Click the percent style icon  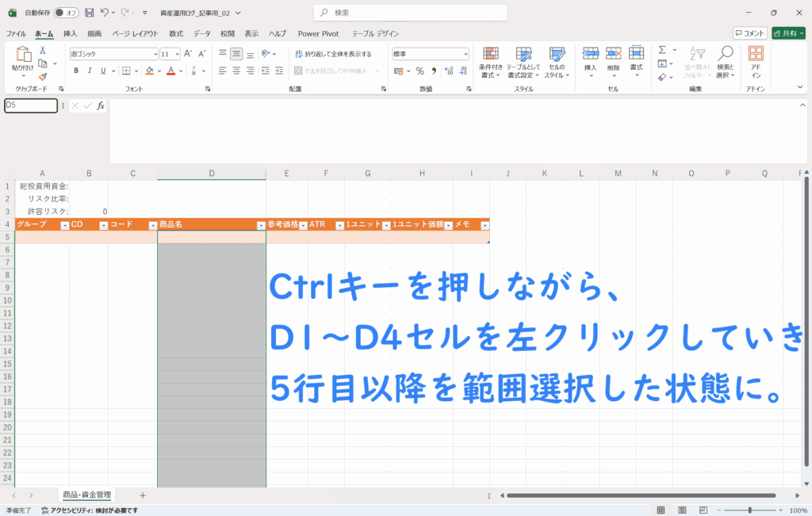click(x=419, y=71)
